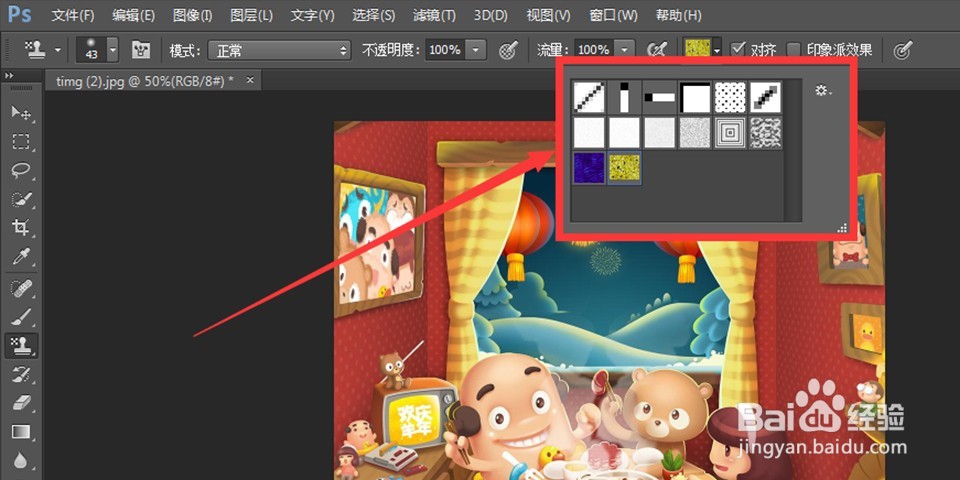Choose the polka dot pattern thumbnail
Viewport: 960px width, 480px height.
coord(730,97)
